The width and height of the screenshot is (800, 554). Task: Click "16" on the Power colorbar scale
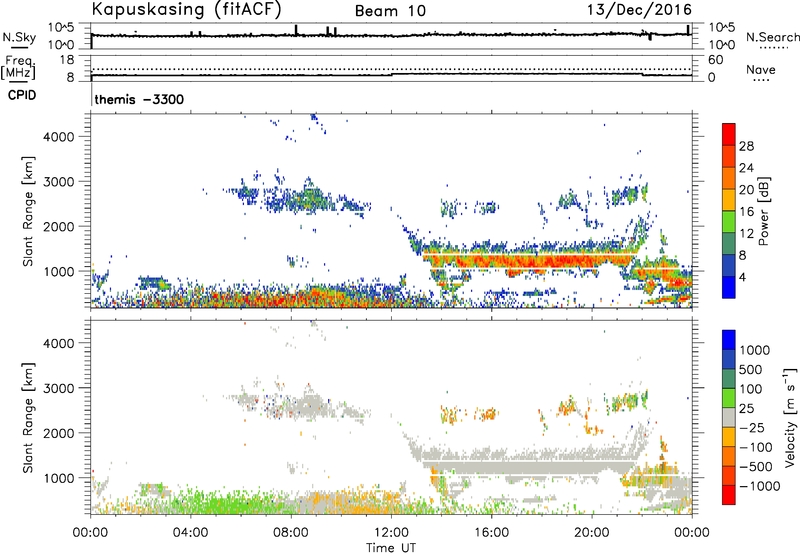[746, 212]
